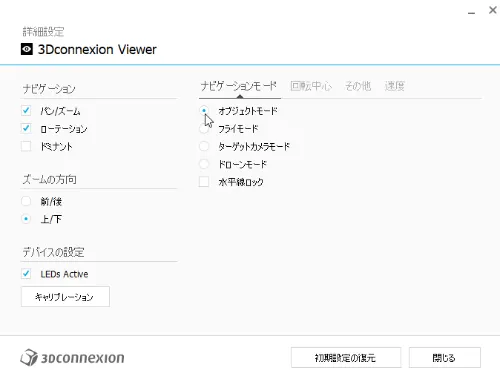The image size is (500, 379).
Task: Click the 初期設定の復元 button
Action: pyautogui.click(x=346, y=358)
